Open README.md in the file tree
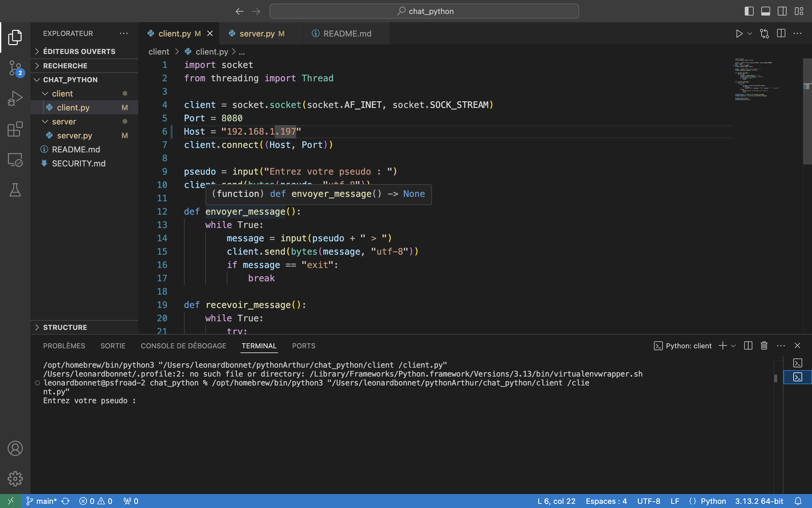Image resolution: width=812 pixels, height=508 pixels. click(x=84, y=150)
